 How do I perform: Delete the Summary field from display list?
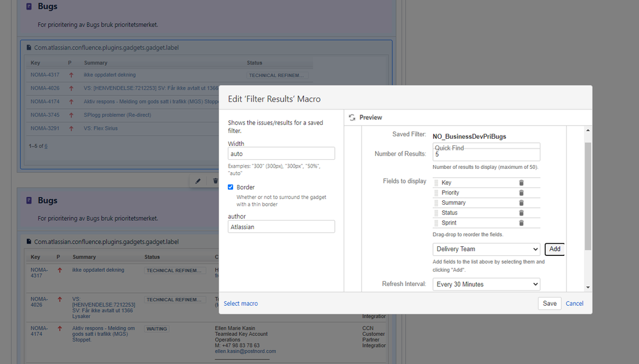coord(521,203)
